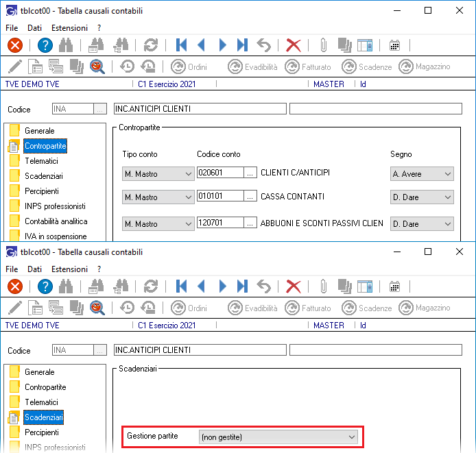Click the columns layout icon in bottom window
476x453 pixels.
365,286
